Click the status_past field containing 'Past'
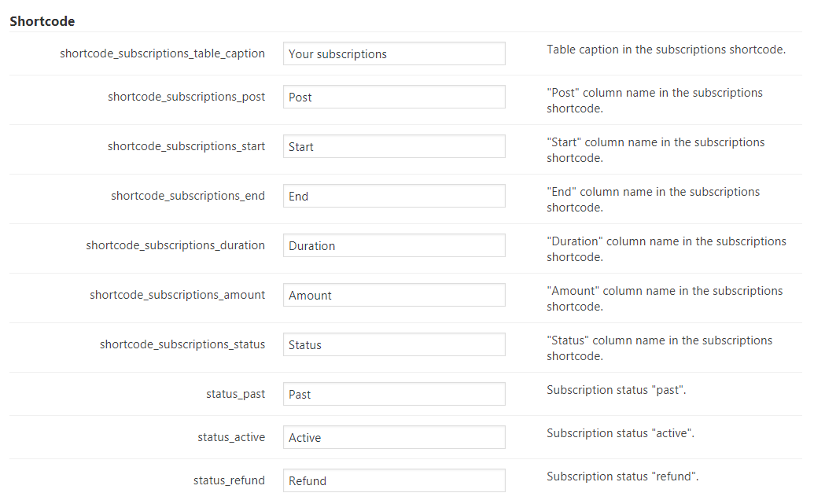 pyautogui.click(x=394, y=395)
